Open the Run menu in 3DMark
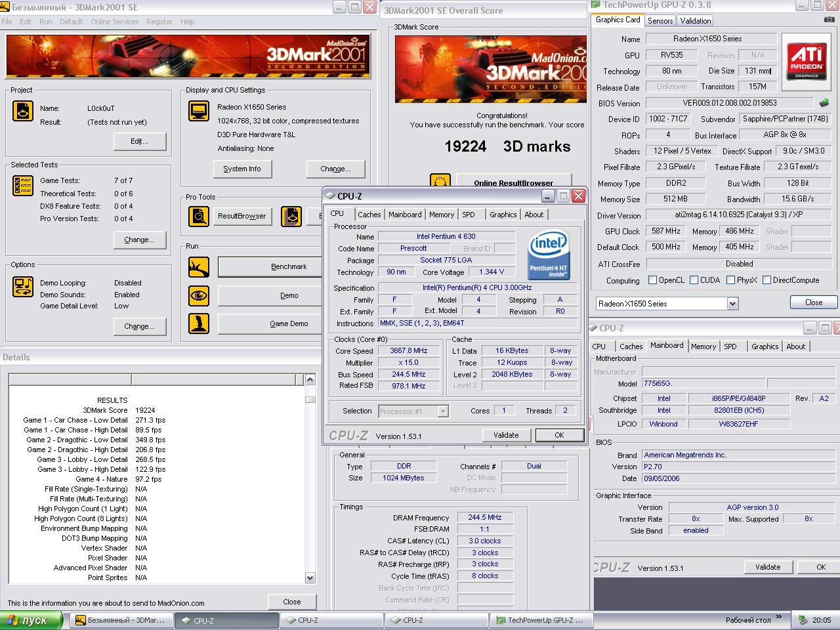 45,22
